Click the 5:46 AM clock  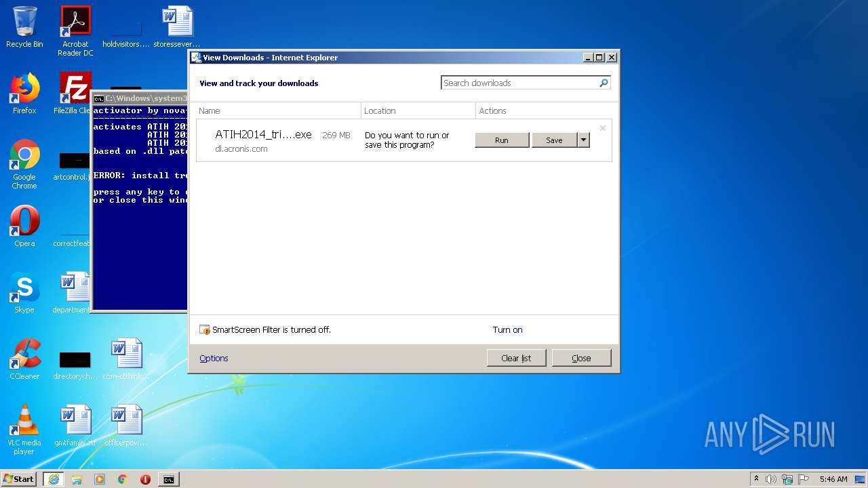[833, 479]
